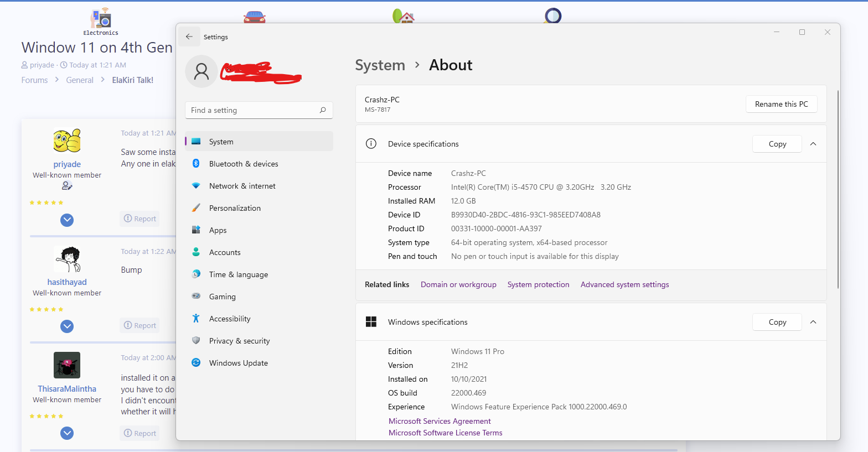868x452 pixels.
Task: Click the Wi-Fi network icon in sidebar
Action: tap(196, 186)
